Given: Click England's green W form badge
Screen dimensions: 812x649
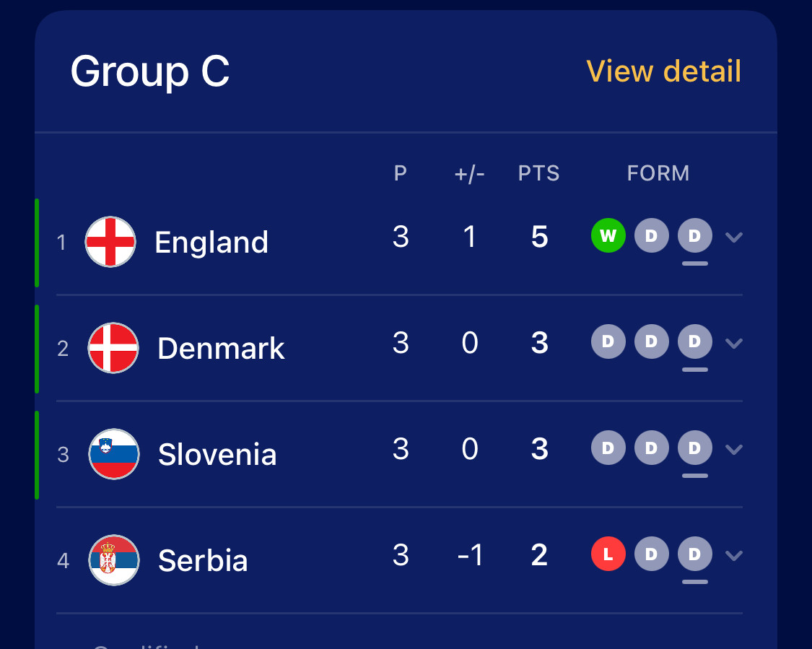Looking at the screenshot, I should (608, 235).
